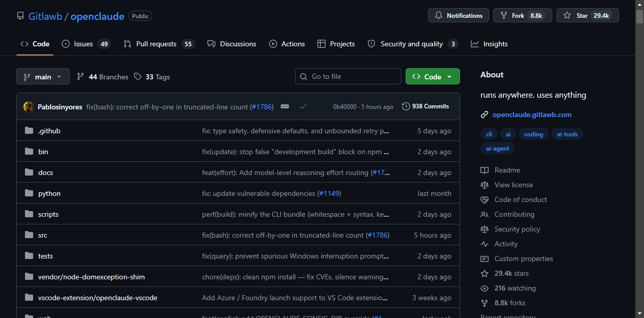This screenshot has width=644, height=318.
Task: Switch to the Discussions tab
Action: [x=232, y=44]
